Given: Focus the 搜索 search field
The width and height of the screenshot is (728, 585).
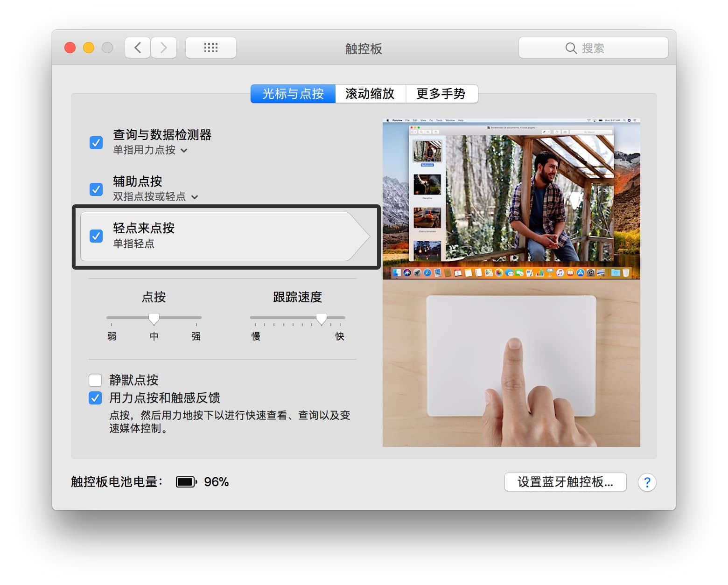Looking at the screenshot, I should coord(602,48).
